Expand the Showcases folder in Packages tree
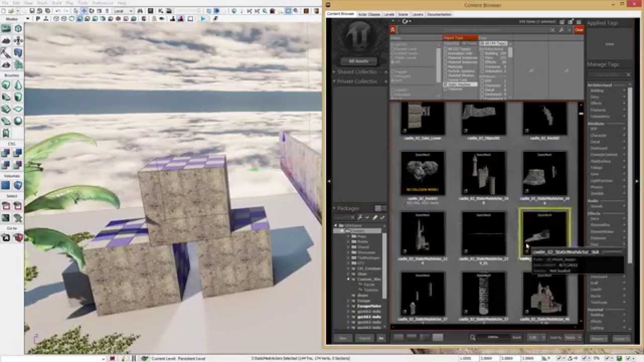 pyautogui.click(x=348, y=252)
